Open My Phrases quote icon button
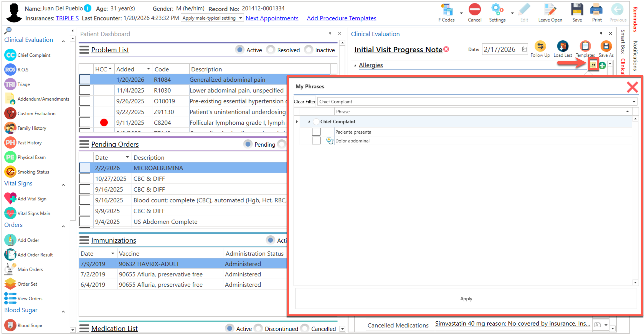 (x=593, y=65)
